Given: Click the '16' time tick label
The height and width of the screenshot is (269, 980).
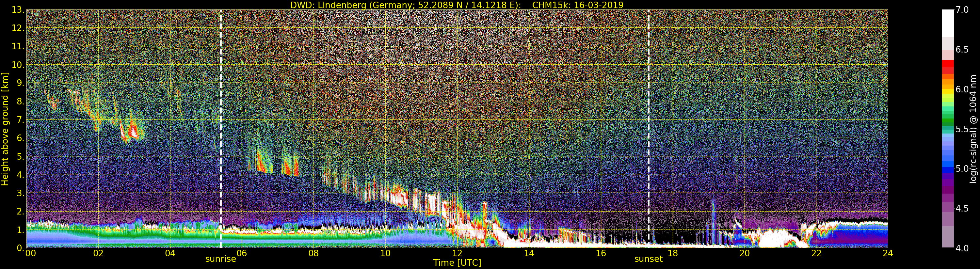Looking at the screenshot, I should click(x=601, y=253).
